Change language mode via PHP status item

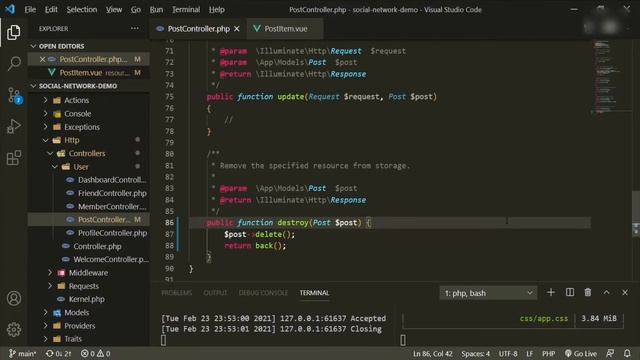click(x=548, y=353)
